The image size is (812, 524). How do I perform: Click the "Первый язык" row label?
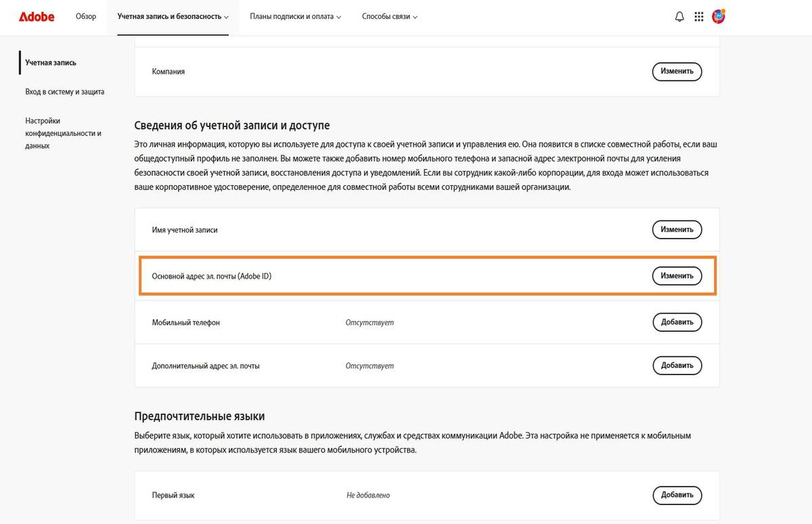point(173,496)
